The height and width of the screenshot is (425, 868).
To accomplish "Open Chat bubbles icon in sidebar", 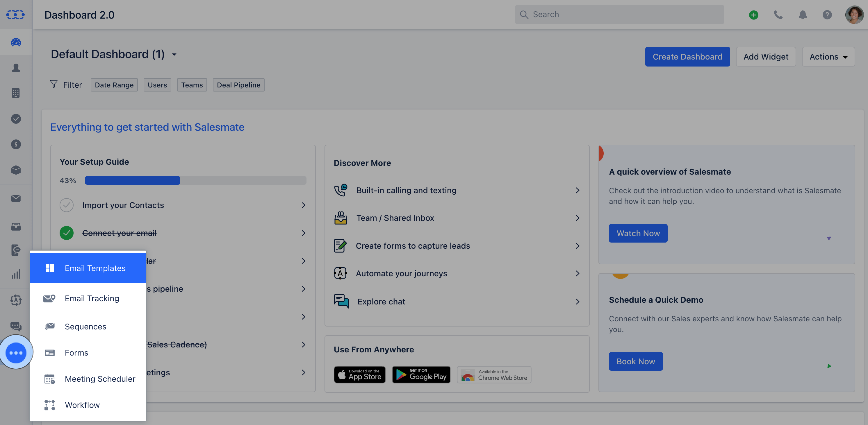I will (16, 326).
